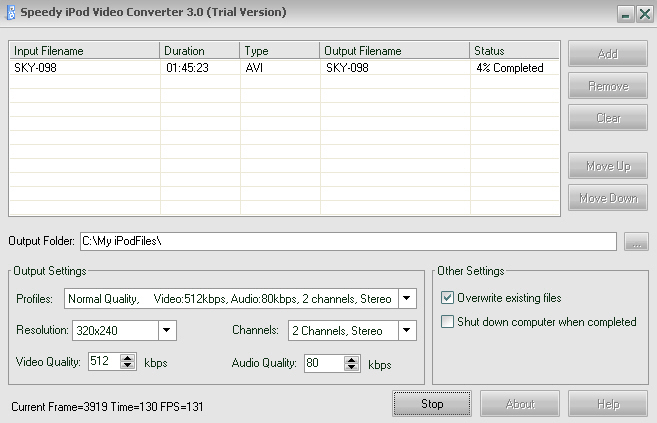This screenshot has height=423, width=657.
Task: Toggle Overwrite existing files checkbox
Action: (447, 298)
